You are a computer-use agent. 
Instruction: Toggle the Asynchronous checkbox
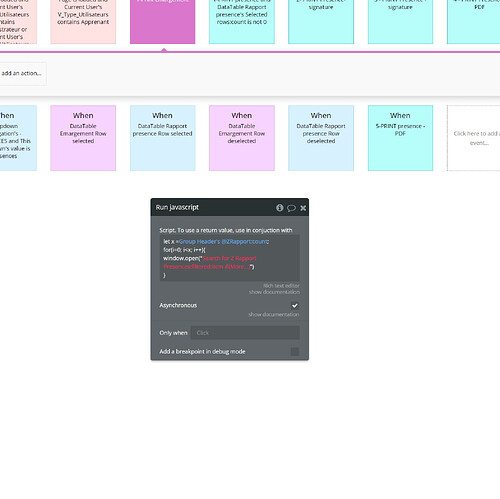295,305
